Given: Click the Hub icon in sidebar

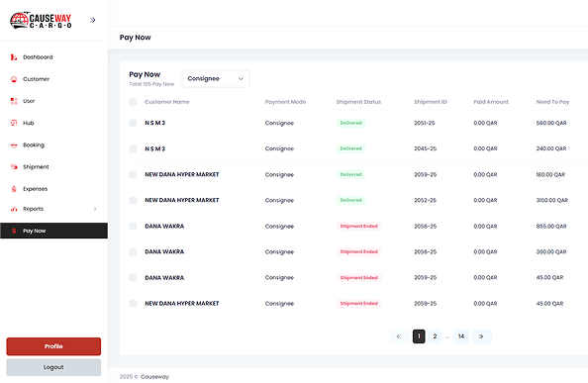Looking at the screenshot, I should 14,123.
